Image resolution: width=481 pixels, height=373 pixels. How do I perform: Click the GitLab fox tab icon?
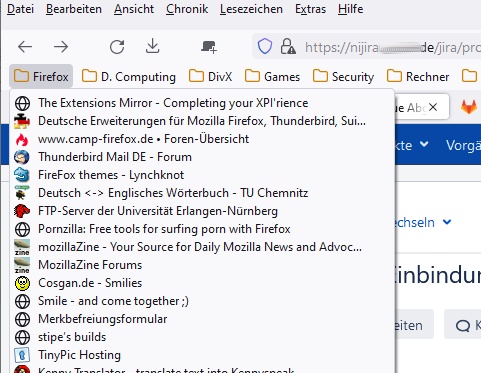[468, 107]
